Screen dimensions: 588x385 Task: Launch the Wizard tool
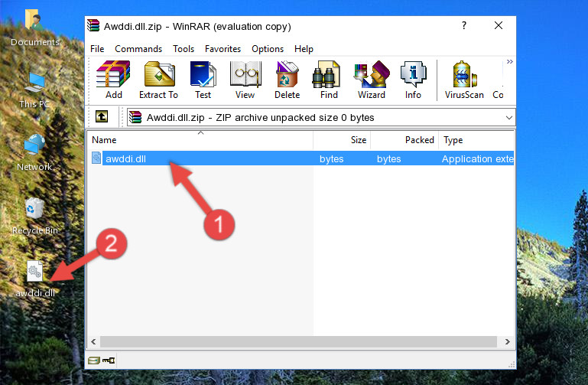372,80
